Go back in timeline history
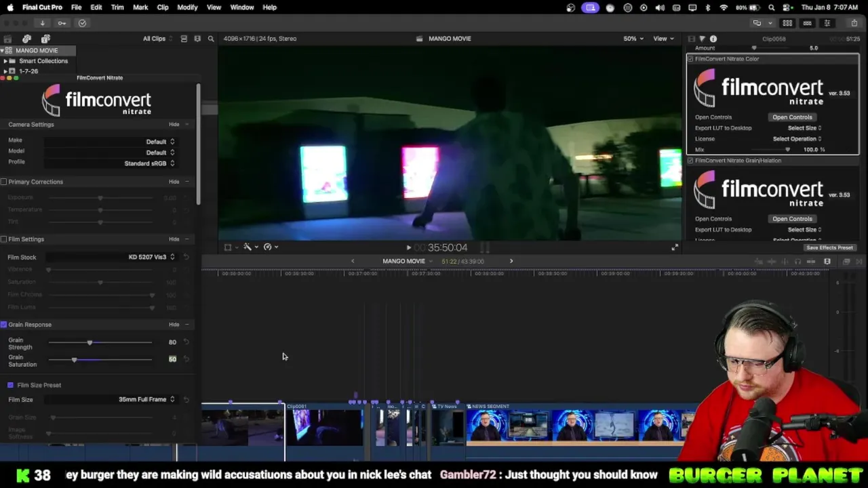The height and width of the screenshot is (488, 868). click(x=352, y=261)
